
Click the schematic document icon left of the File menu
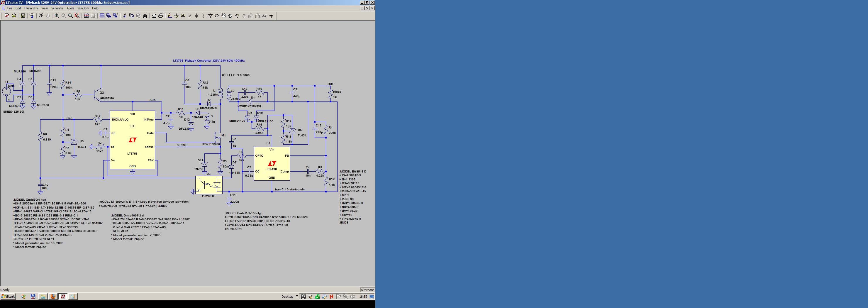(x=3, y=9)
